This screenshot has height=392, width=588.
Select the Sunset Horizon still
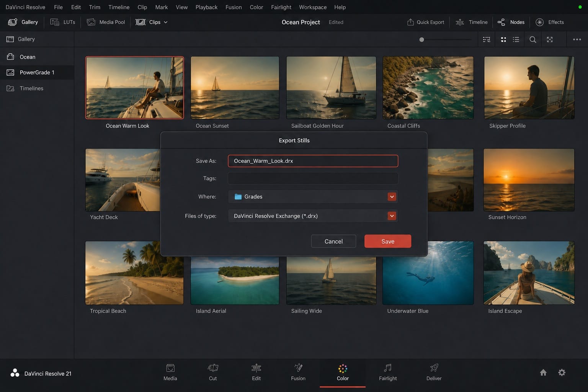tap(529, 180)
